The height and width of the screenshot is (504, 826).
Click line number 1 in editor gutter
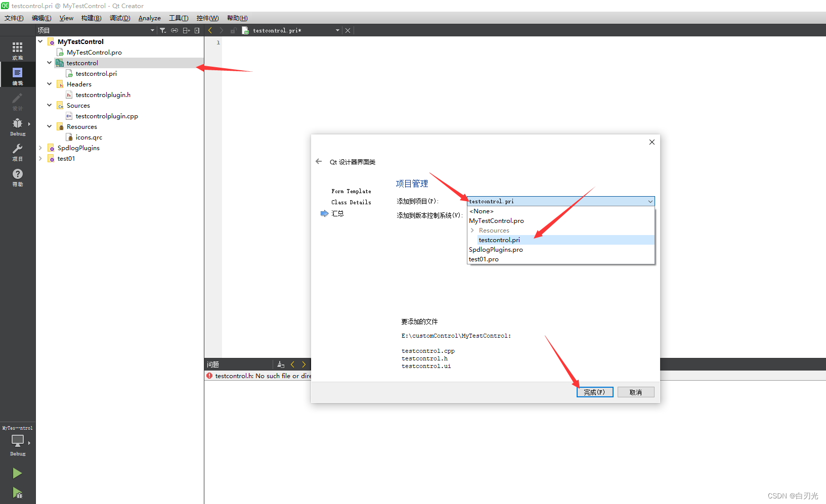218,42
